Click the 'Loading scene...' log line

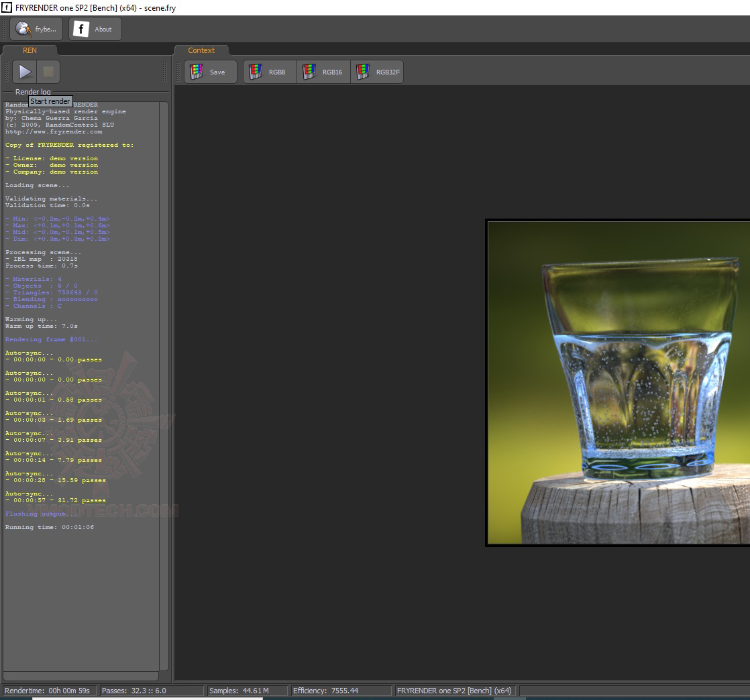pos(38,186)
